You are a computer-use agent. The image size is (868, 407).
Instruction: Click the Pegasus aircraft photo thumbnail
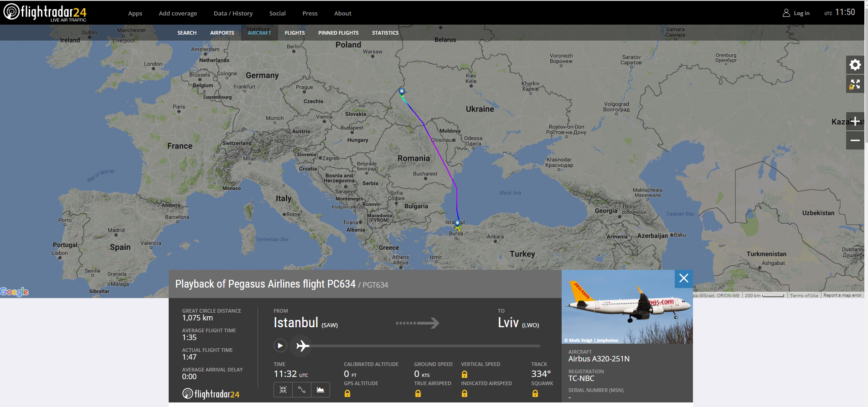[x=627, y=306]
